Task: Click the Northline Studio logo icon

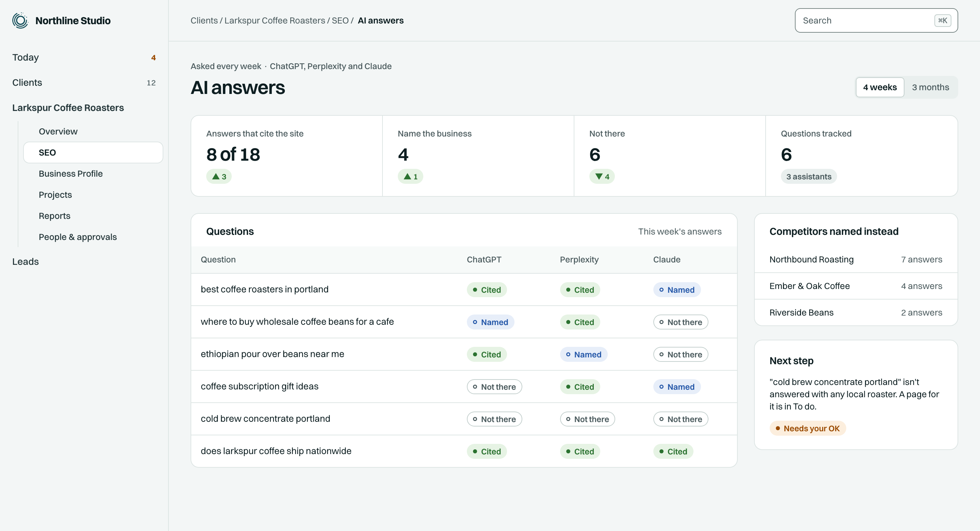Action: [20, 20]
